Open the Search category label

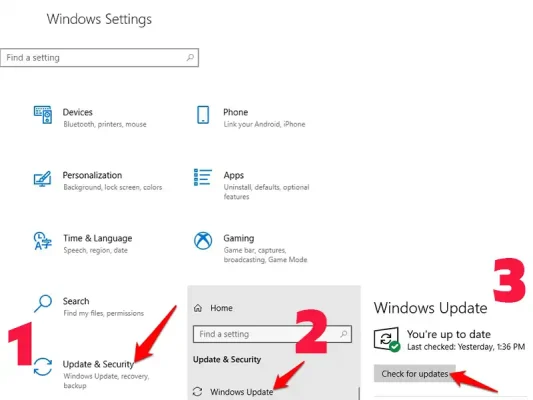point(76,301)
